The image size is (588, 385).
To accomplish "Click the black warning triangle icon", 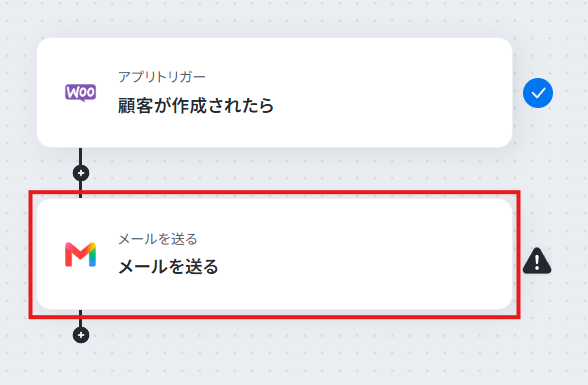I will coord(537,261).
